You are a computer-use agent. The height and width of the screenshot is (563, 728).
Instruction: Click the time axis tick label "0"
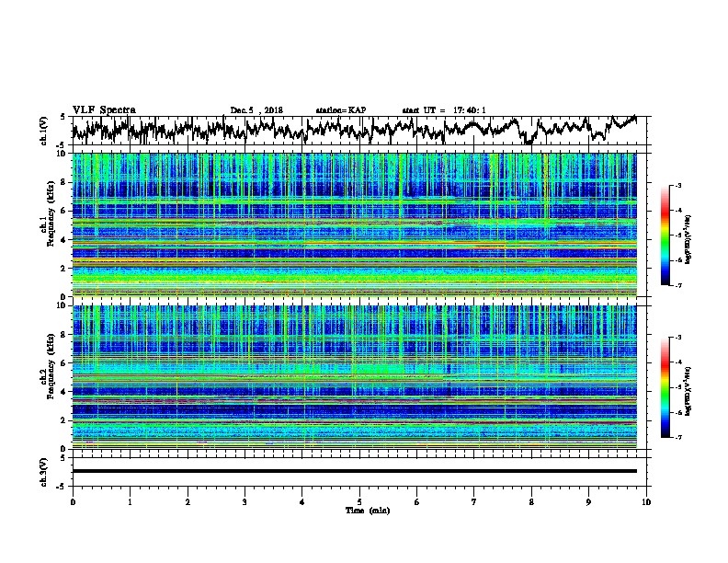73,502
